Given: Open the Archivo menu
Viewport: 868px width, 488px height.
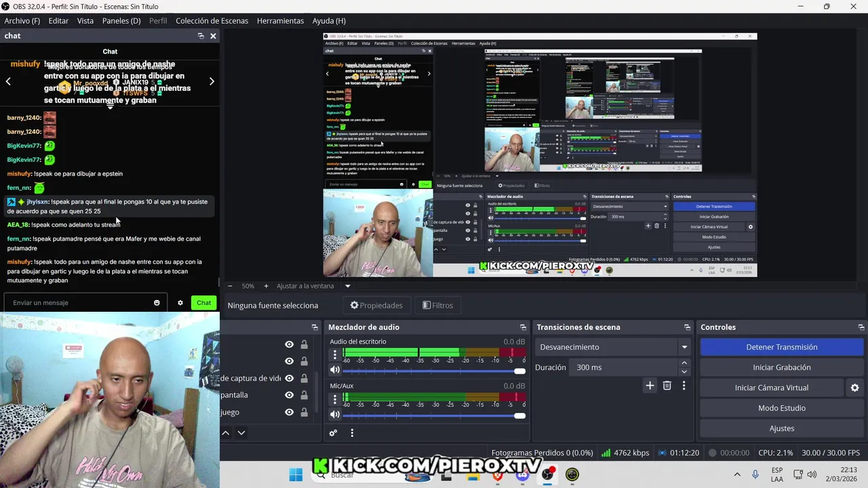Looking at the screenshot, I should tap(22, 20).
